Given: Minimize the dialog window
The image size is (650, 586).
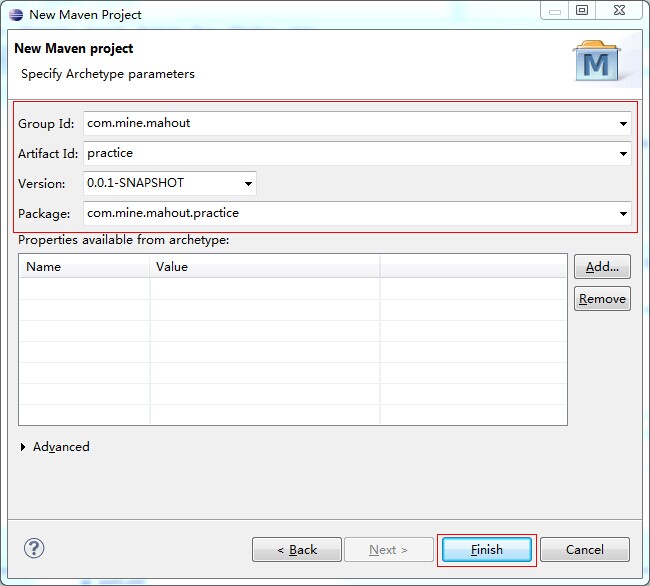Looking at the screenshot, I should 555,10.
